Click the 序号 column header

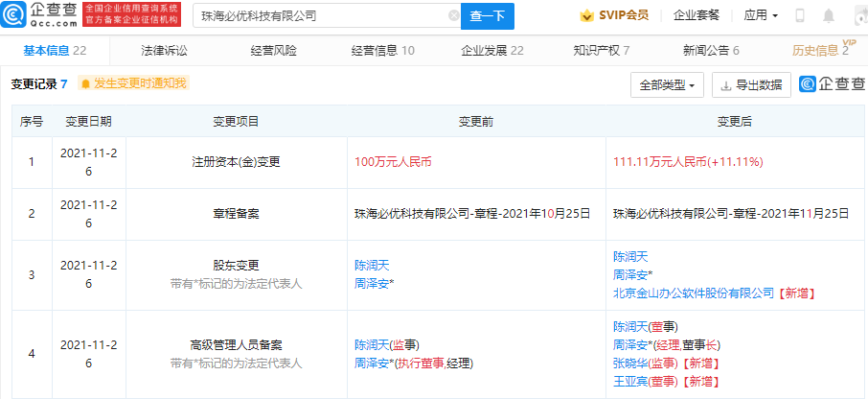(32, 122)
